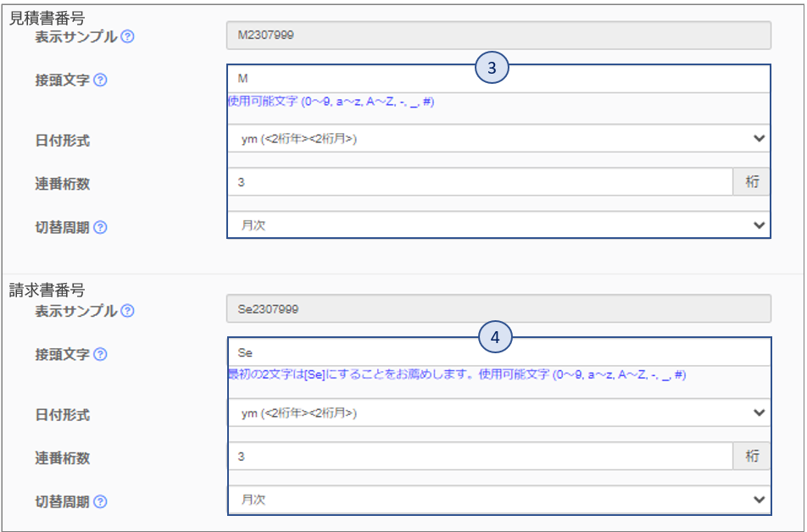
Task: Focus 請求書番号 連番桁数 field
Action: (480, 456)
